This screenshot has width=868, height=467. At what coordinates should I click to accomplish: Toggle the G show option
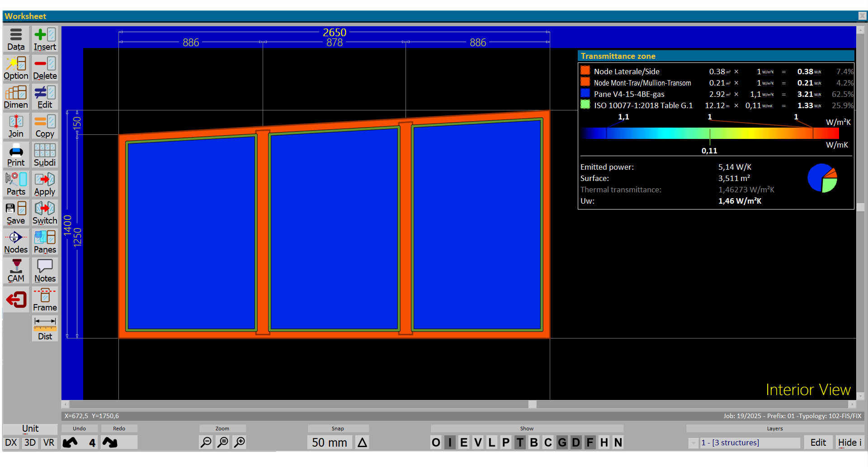tap(562, 442)
